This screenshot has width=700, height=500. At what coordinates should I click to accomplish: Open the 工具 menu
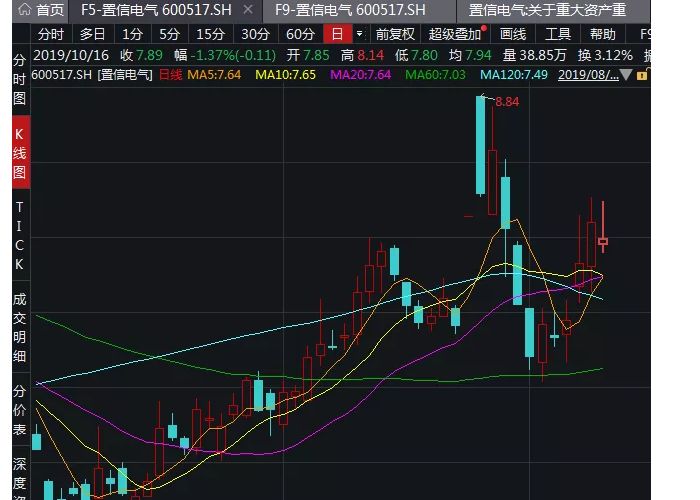pyautogui.click(x=558, y=34)
